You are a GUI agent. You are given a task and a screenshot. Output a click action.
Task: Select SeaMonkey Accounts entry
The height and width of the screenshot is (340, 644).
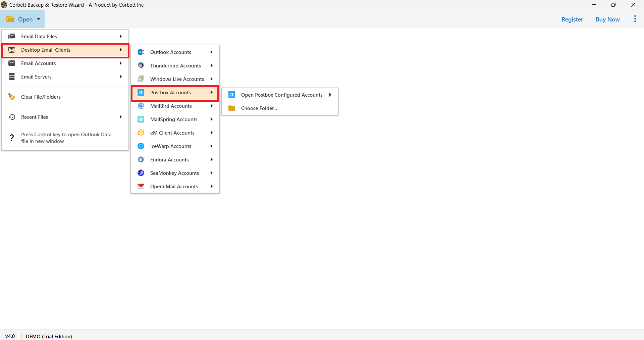(x=175, y=173)
